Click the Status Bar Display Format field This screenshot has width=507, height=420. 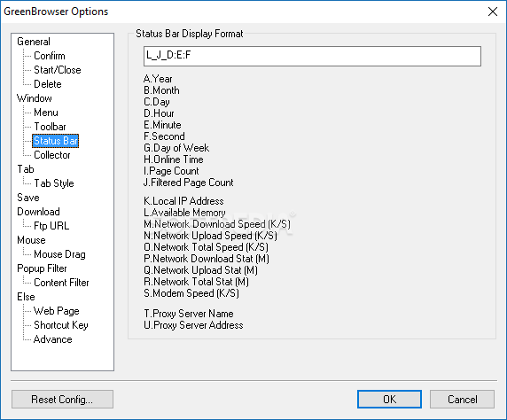[x=312, y=56]
